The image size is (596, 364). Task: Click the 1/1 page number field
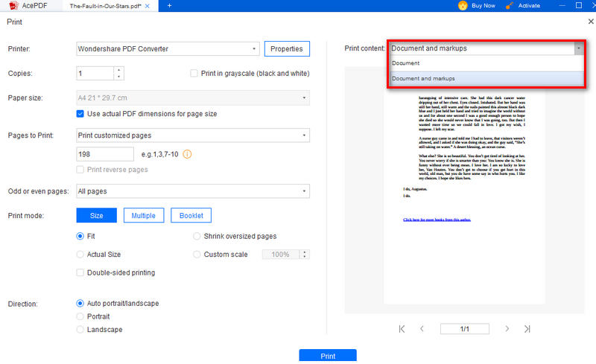tap(464, 329)
